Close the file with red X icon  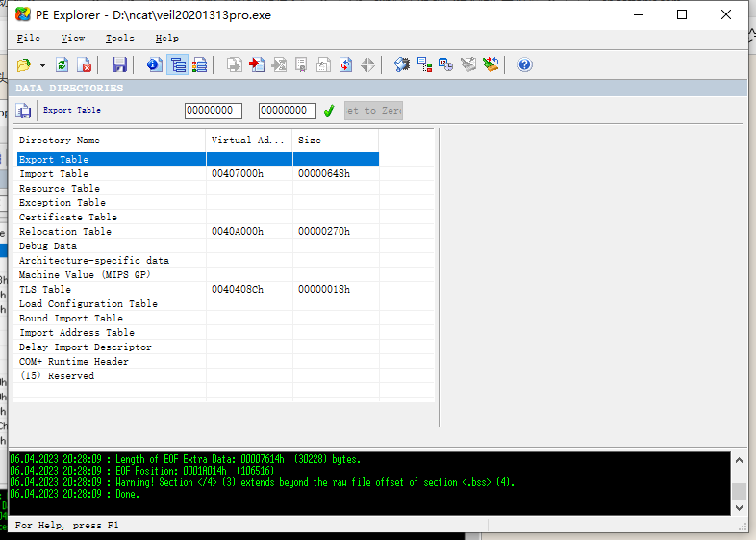click(85, 64)
